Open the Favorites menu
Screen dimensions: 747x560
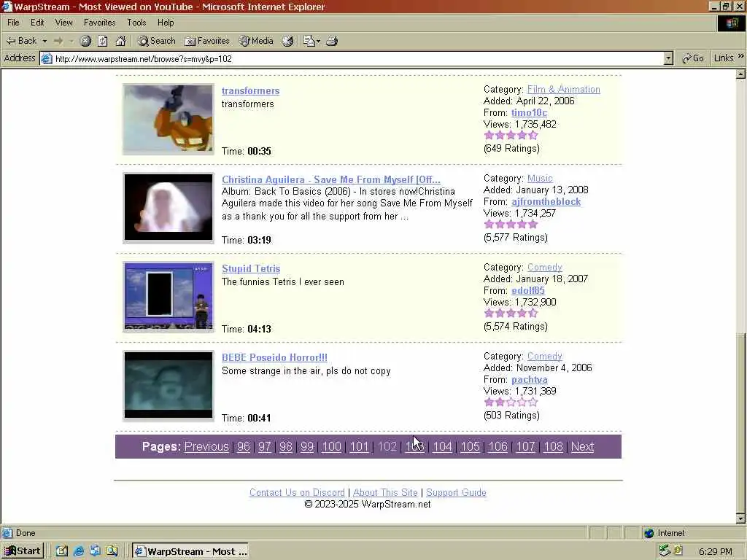[x=99, y=23]
